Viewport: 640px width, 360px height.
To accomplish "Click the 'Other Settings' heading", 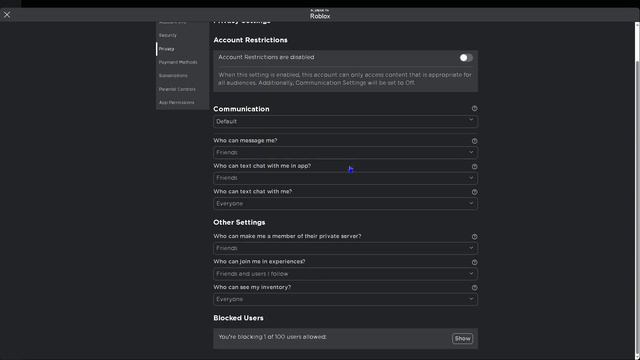I will [239, 222].
